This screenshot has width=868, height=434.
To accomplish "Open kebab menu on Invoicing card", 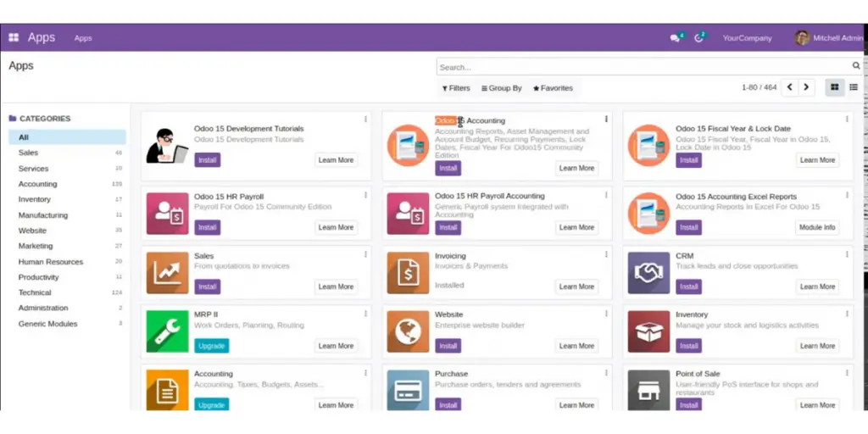I will tap(606, 254).
